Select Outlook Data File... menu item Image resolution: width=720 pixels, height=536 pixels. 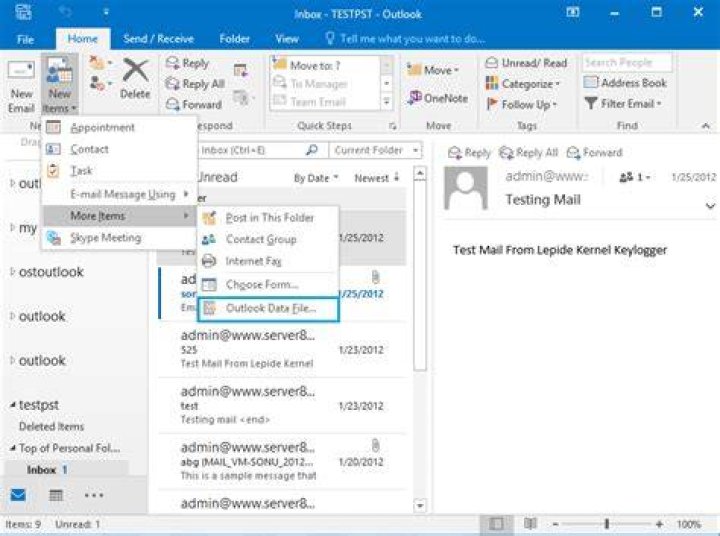(x=269, y=309)
